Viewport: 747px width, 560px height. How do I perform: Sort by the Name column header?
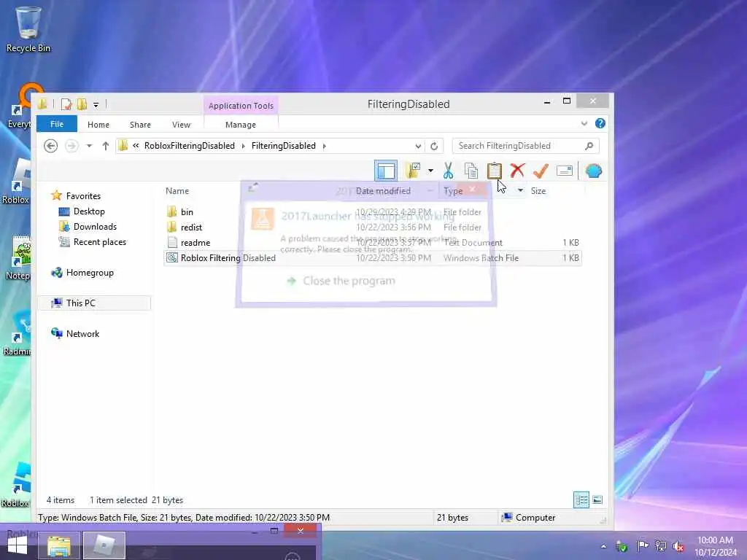click(x=177, y=190)
